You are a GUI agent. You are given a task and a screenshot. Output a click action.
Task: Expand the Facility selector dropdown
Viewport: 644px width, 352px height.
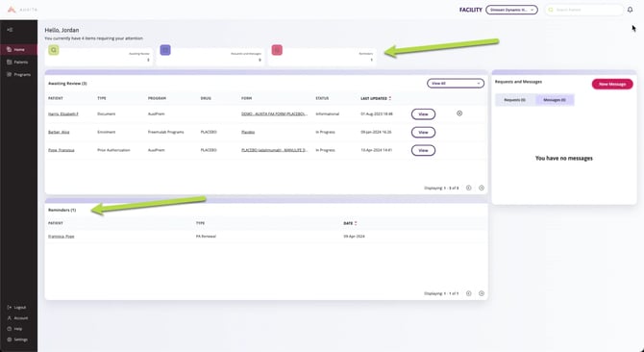click(511, 10)
